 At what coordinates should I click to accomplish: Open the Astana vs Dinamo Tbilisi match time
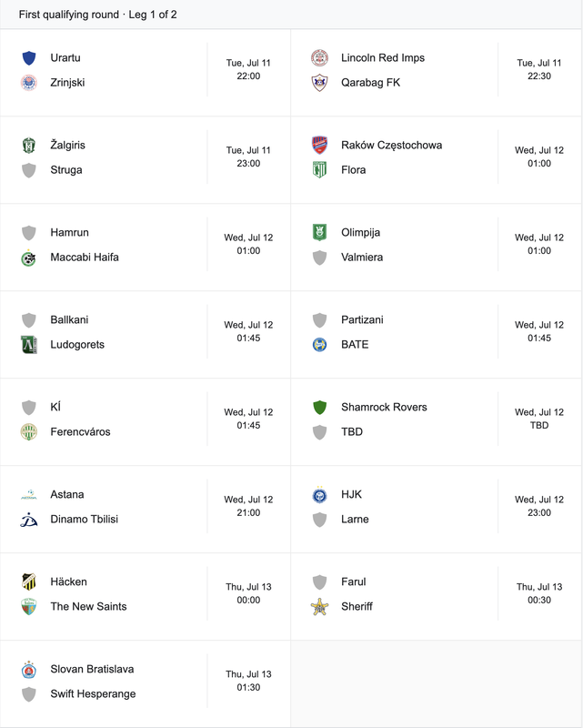[248, 512]
